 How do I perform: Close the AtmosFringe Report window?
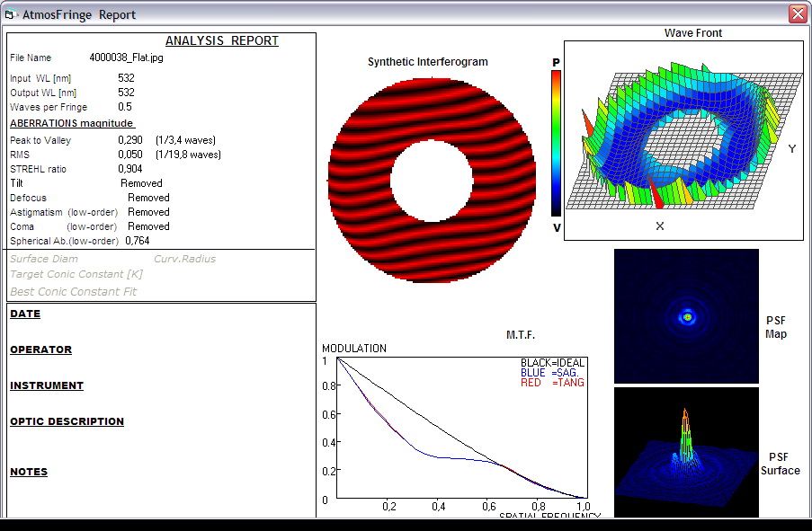(x=798, y=13)
